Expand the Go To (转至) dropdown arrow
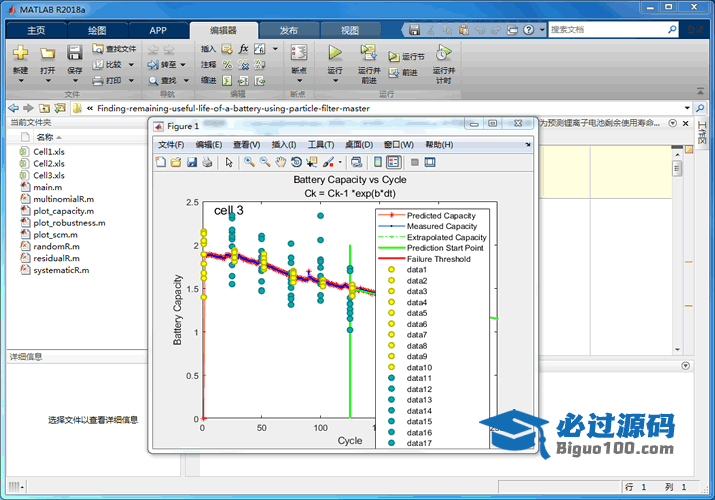This screenshot has height=500, width=715. pos(183,65)
